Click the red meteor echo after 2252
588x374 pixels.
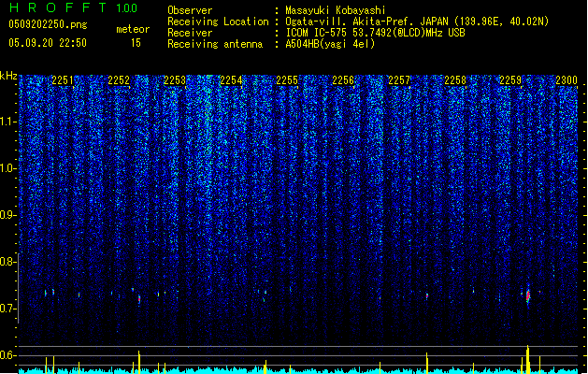(x=139, y=299)
